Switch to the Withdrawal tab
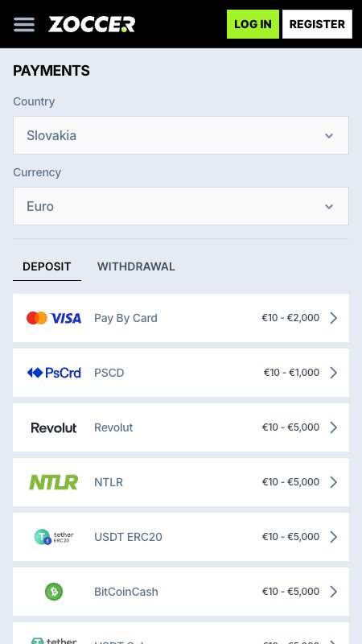This screenshot has height=644, width=362. 136,266
